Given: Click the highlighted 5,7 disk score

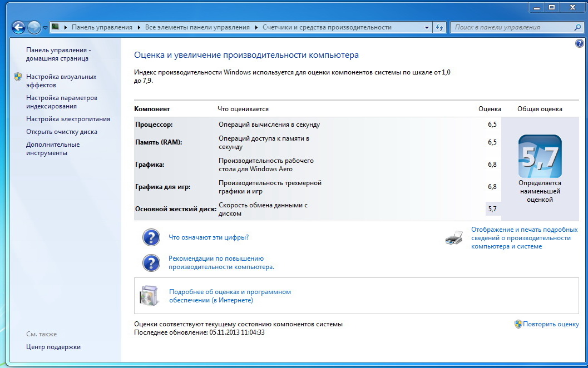Looking at the screenshot, I should [x=493, y=208].
